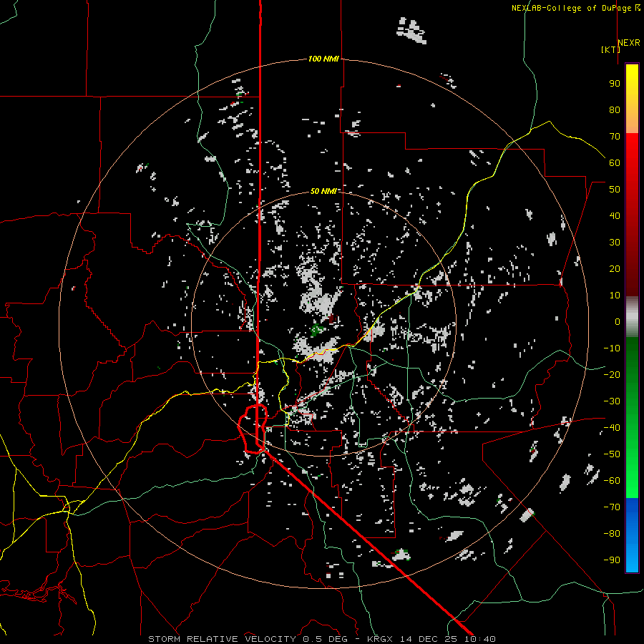Image resolution: width=644 pixels, height=644 pixels.
Task: Select the 90 value on velocity scale
Action: [x=615, y=84]
